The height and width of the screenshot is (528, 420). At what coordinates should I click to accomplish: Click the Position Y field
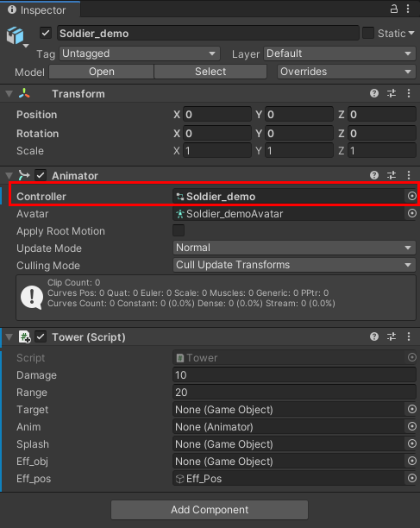(299, 115)
